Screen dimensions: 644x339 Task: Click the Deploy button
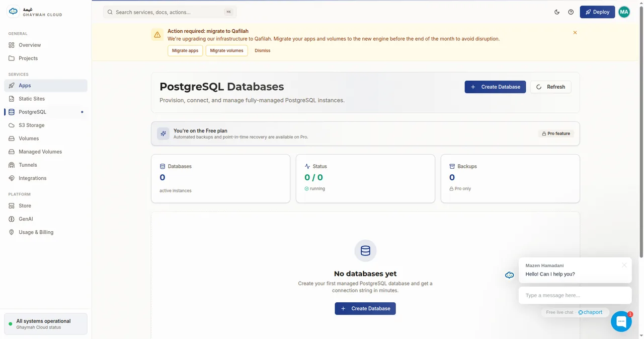(597, 12)
